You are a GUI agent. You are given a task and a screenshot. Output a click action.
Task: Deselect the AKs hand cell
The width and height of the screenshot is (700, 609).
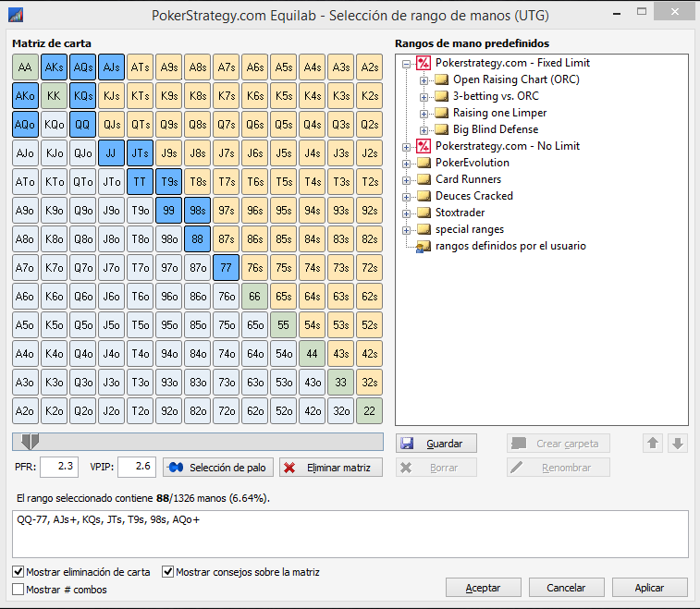[54, 67]
